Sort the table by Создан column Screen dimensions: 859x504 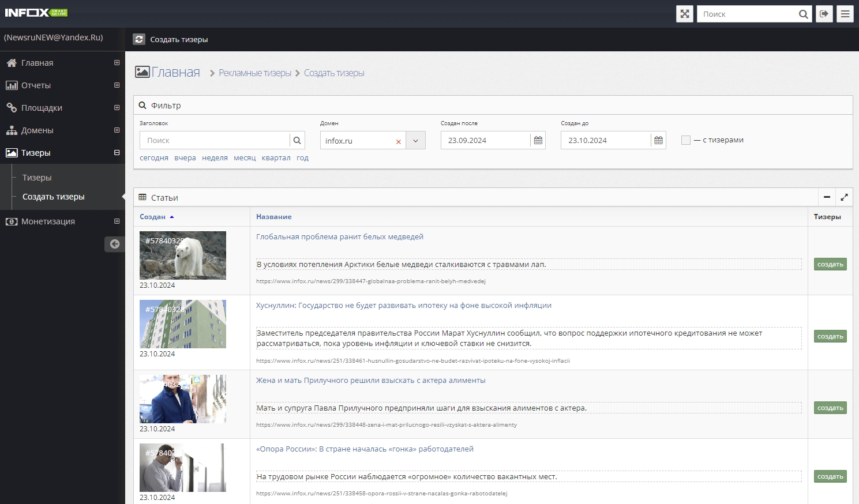[x=153, y=217]
